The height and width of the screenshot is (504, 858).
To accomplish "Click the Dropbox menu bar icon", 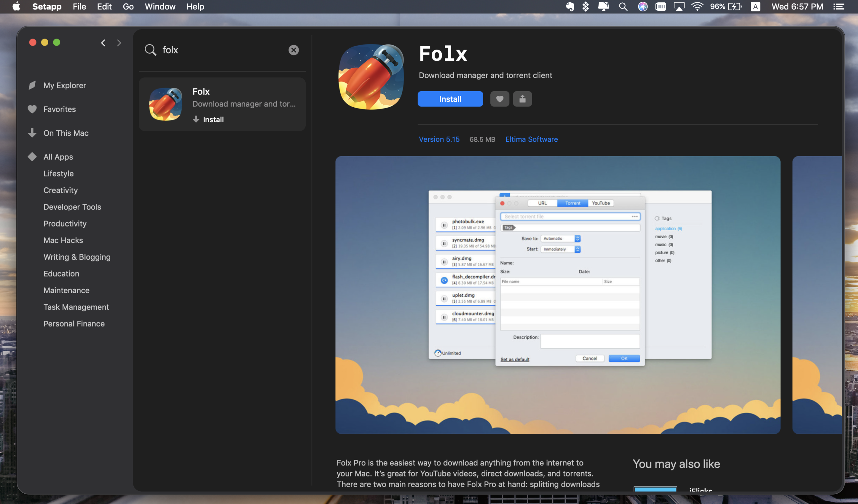I will (586, 6).
